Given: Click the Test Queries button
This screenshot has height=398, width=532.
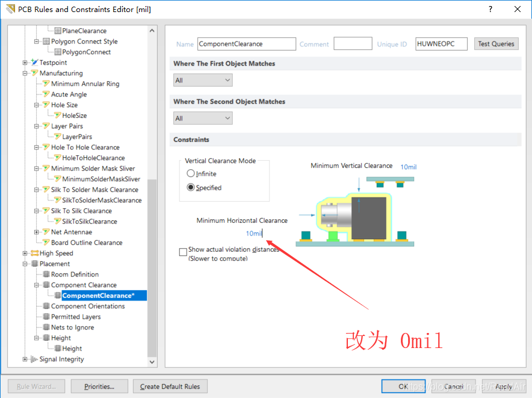Looking at the screenshot, I should pyautogui.click(x=496, y=44).
